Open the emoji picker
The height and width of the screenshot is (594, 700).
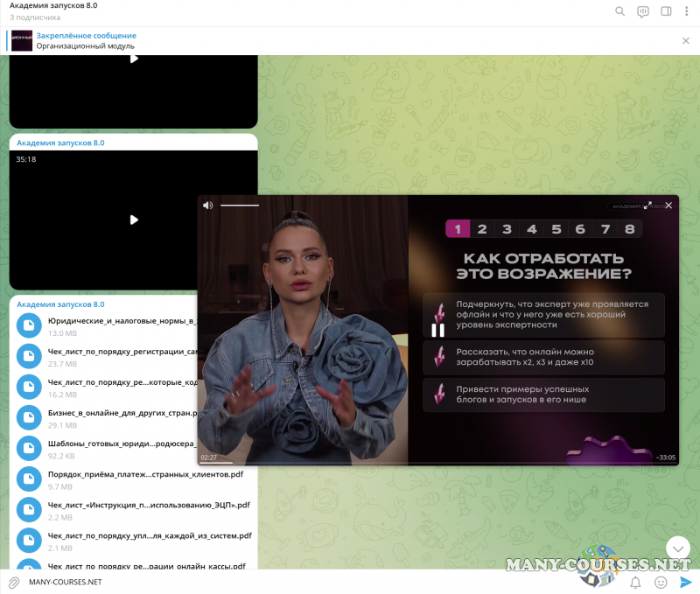click(661, 582)
